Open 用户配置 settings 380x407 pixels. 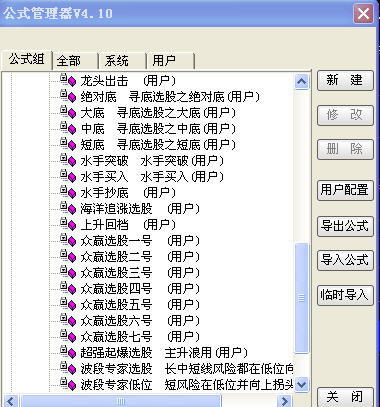click(345, 190)
